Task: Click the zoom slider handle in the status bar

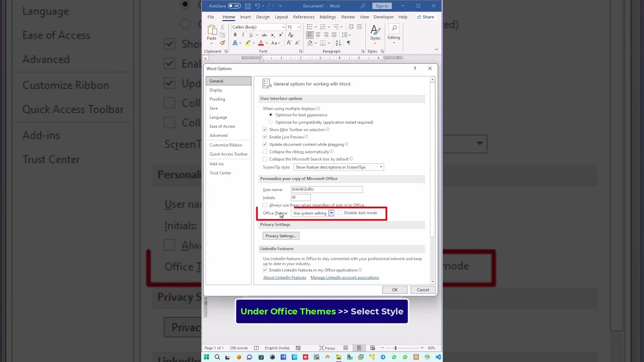Action: coord(395,348)
